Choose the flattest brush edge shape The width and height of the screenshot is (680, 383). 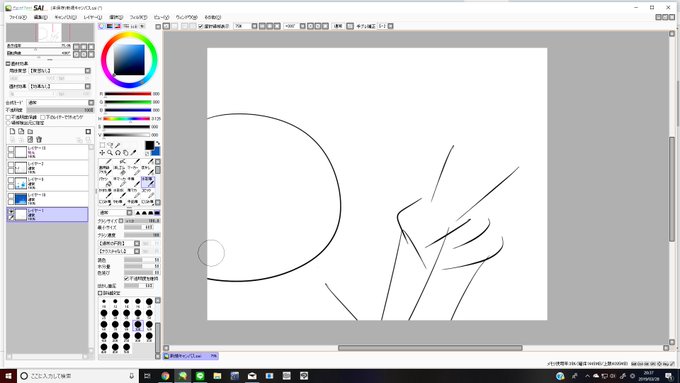[x=157, y=213]
